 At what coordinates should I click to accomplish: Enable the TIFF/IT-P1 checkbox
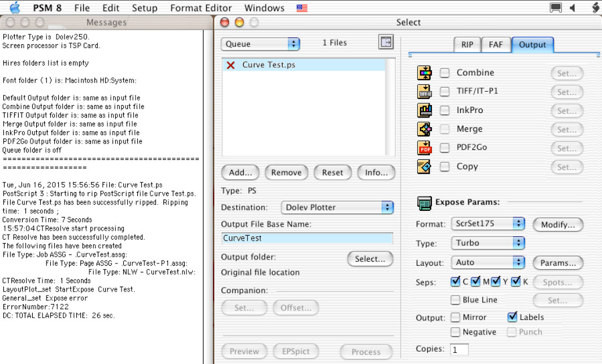pos(445,92)
